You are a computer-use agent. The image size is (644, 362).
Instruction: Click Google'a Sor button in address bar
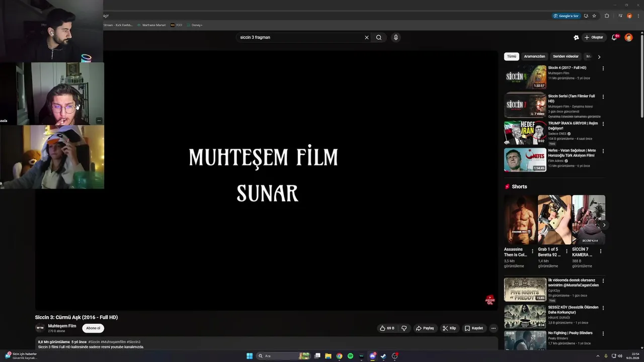(x=566, y=16)
